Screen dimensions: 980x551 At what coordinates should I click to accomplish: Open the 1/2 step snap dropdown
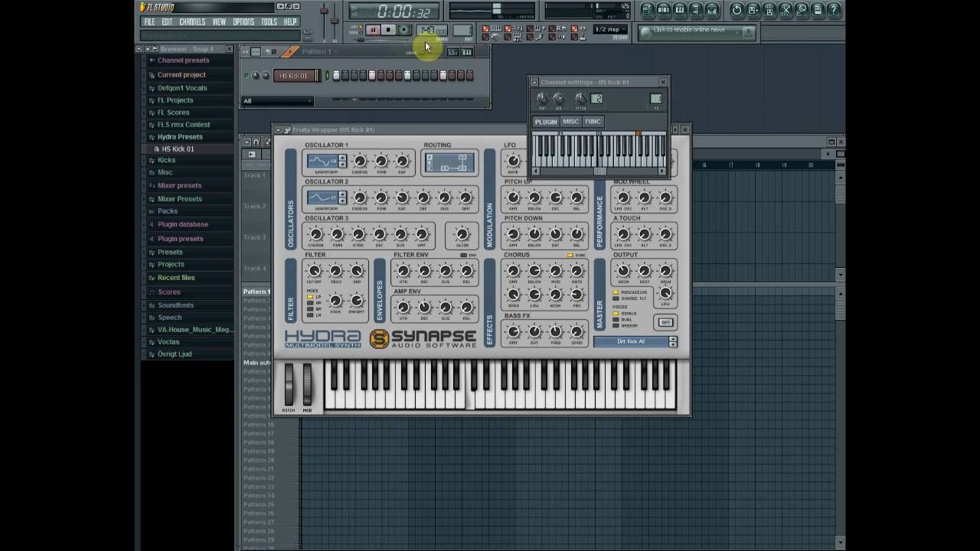click(x=610, y=30)
